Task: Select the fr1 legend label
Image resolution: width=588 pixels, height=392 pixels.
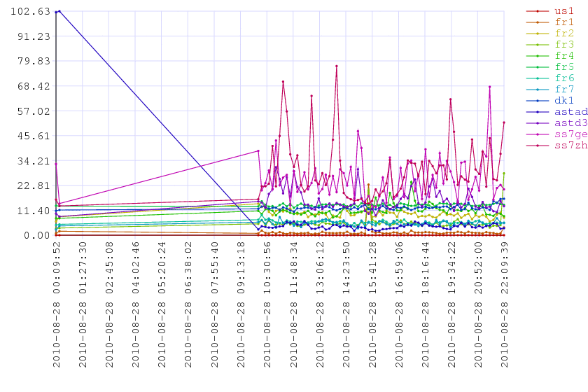Action: tap(563, 22)
